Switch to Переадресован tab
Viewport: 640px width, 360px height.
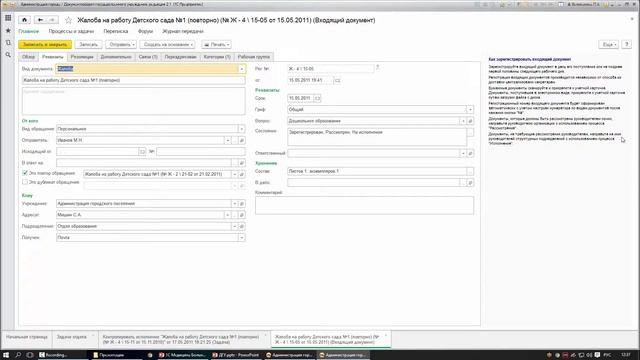(180, 57)
